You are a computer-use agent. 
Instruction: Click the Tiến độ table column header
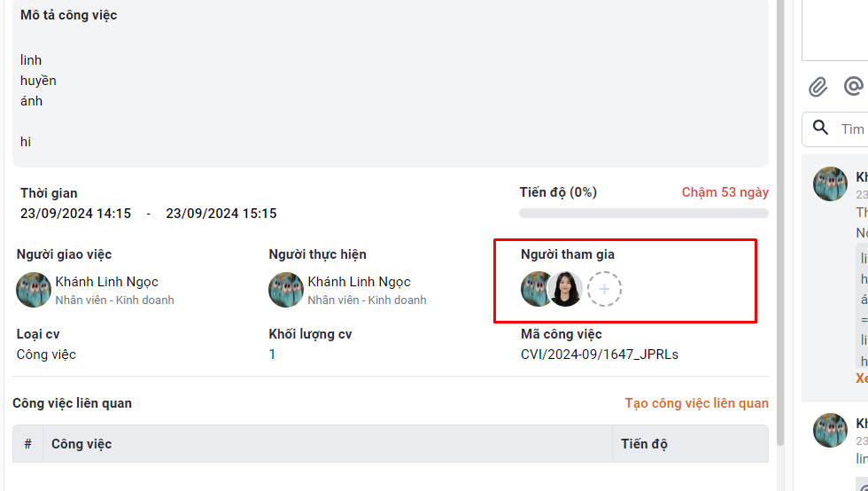(x=644, y=444)
